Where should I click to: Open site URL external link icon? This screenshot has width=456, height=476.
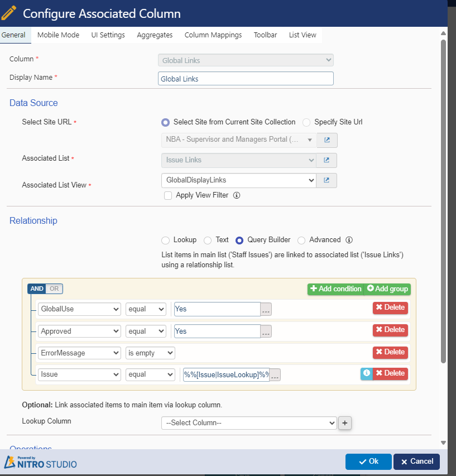327,140
